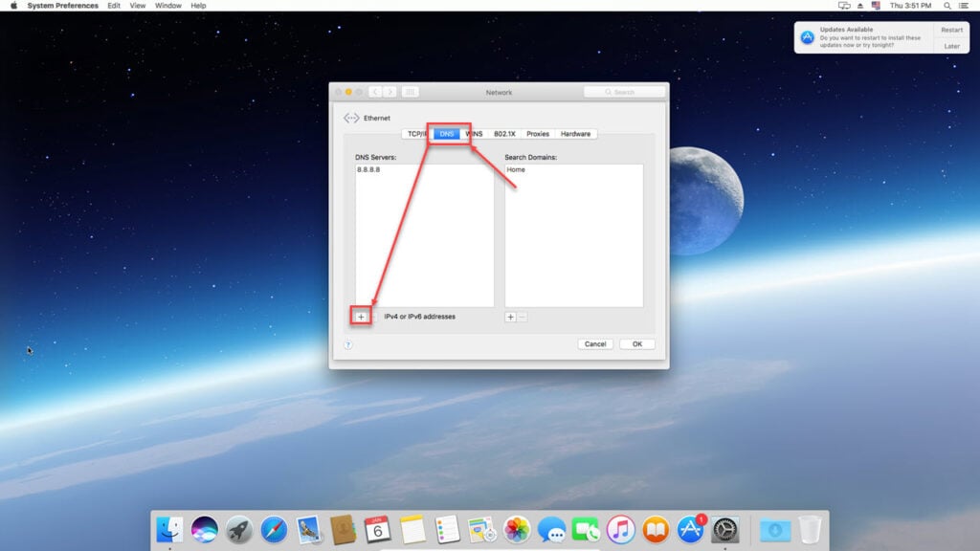
Task: Open Photos app in the Dock
Action: pyautogui.click(x=516, y=530)
